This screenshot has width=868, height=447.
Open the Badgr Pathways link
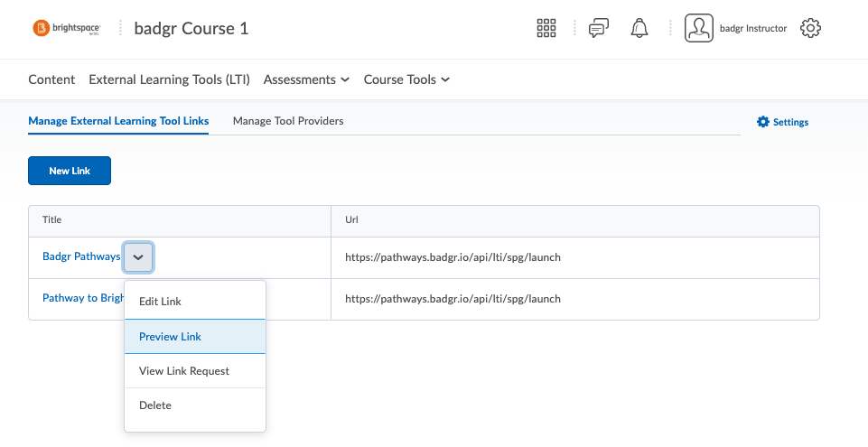coord(81,256)
